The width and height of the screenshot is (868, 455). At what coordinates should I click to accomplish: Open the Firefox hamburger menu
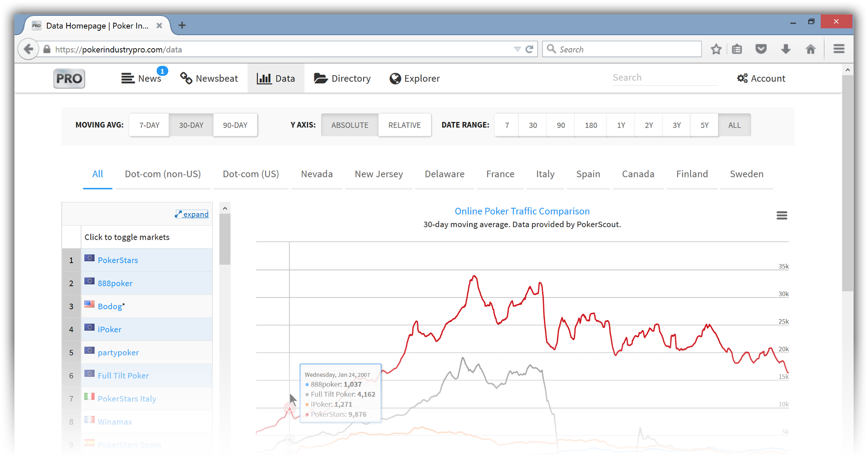pyautogui.click(x=839, y=49)
